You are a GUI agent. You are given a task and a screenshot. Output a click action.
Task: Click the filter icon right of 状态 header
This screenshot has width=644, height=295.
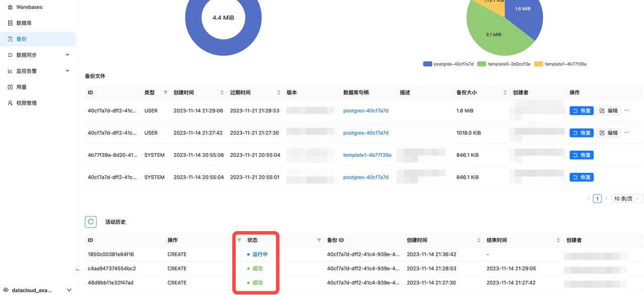pyautogui.click(x=319, y=240)
